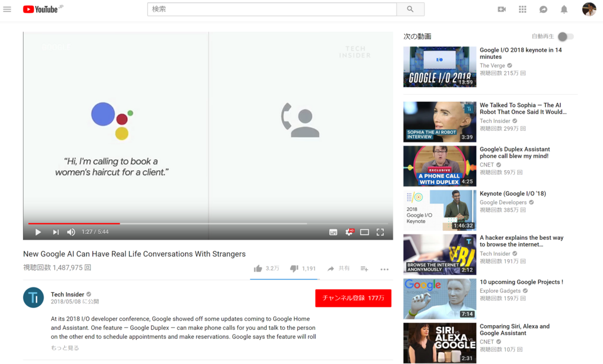Open 'We Talked To Sophia' video title

pos(523,108)
